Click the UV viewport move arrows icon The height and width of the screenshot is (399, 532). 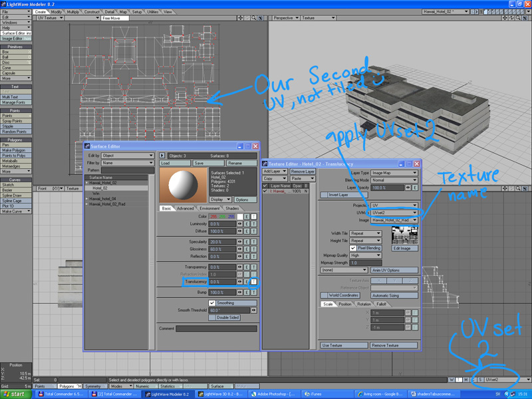tap(240, 18)
